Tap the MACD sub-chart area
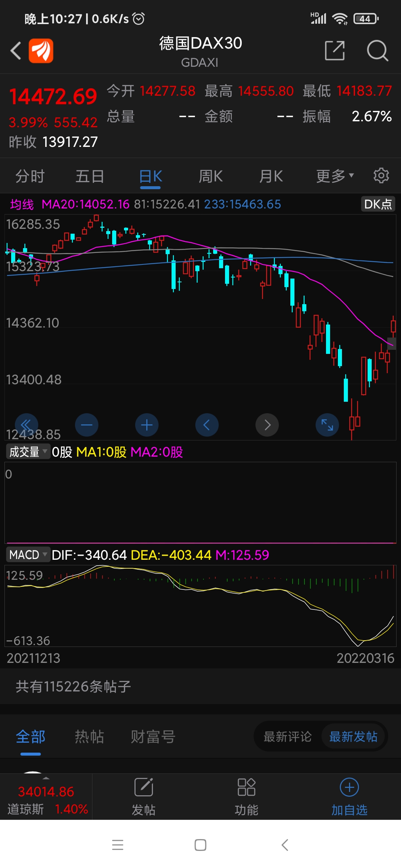The image size is (401, 868). [x=200, y=606]
